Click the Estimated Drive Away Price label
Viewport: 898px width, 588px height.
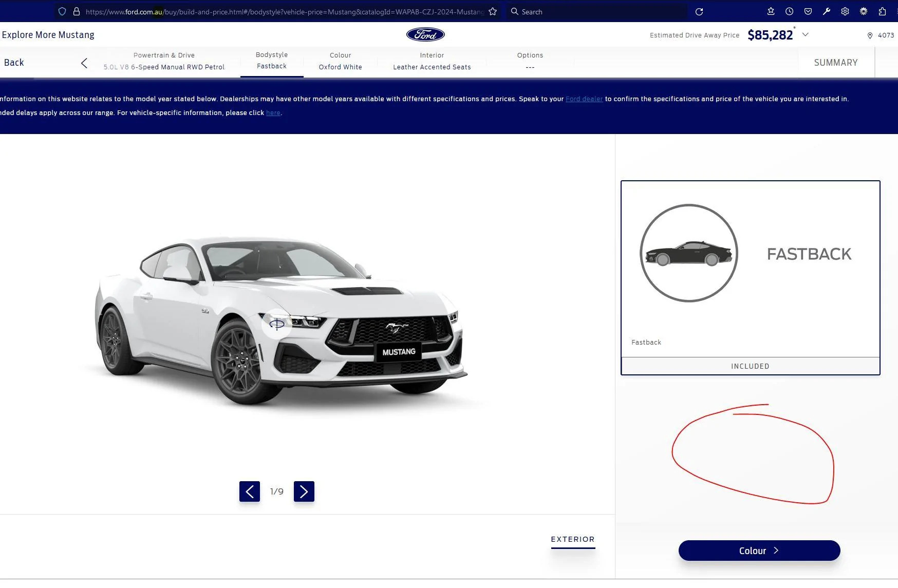click(695, 35)
